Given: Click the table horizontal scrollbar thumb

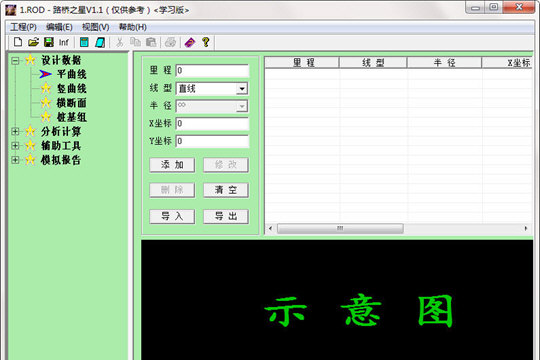Looking at the screenshot, I should tap(340, 228).
